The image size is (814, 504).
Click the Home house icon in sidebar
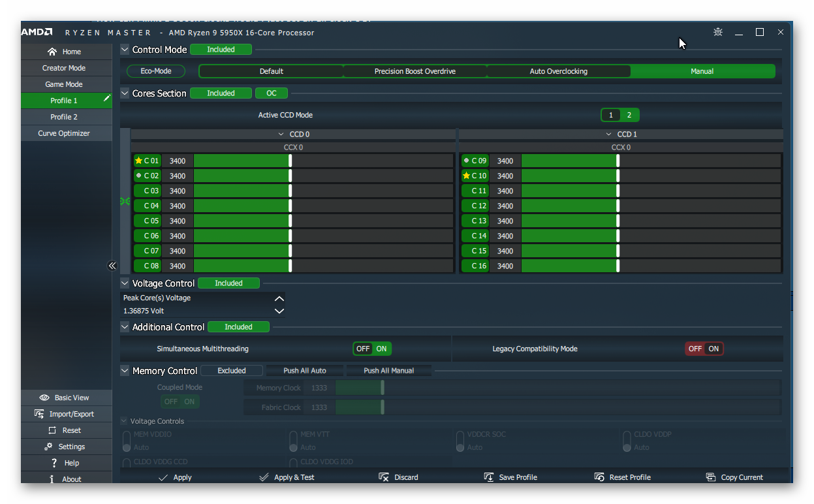[53, 52]
